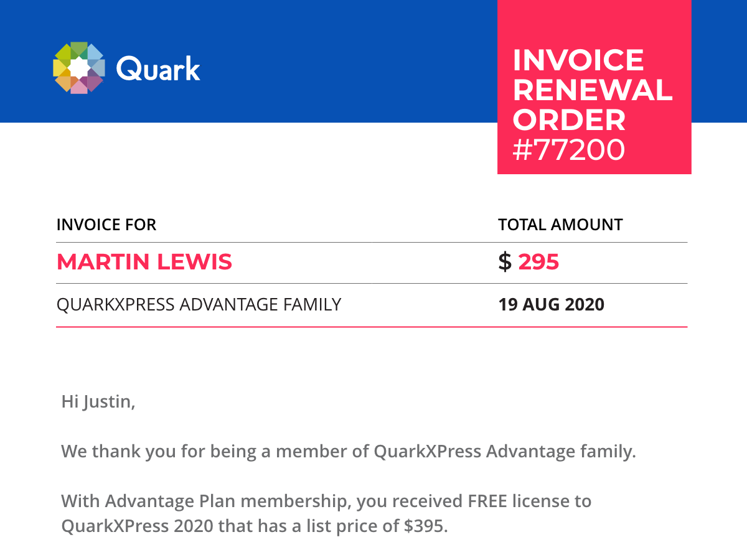Click the word RENEWAL in red box
Image resolution: width=747 pixels, height=560 pixels.
(x=593, y=90)
